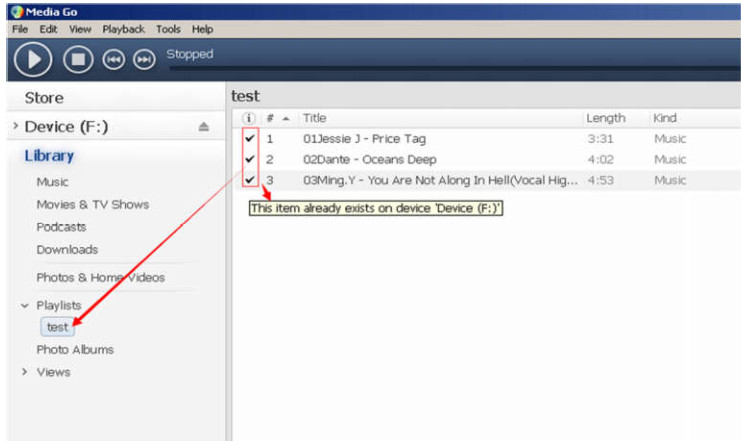Click the checkmark for Oceans Deep row

coord(250,159)
